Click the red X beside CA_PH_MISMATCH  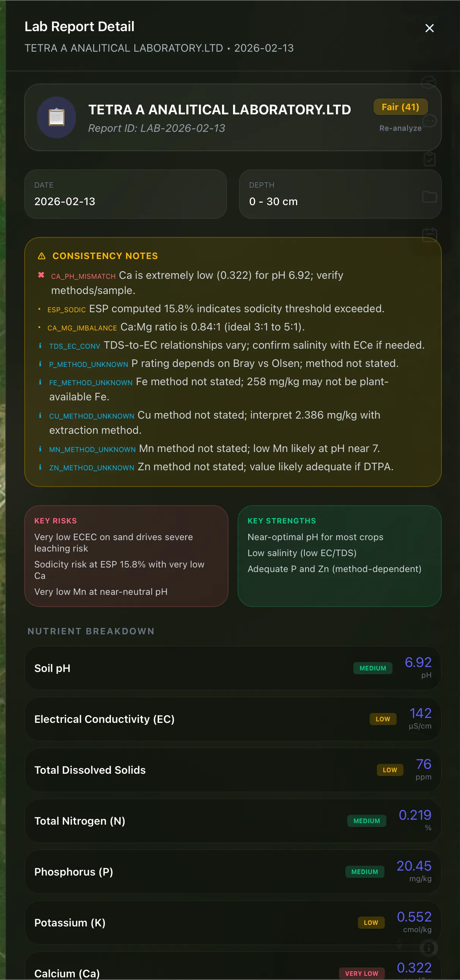pos(41,275)
